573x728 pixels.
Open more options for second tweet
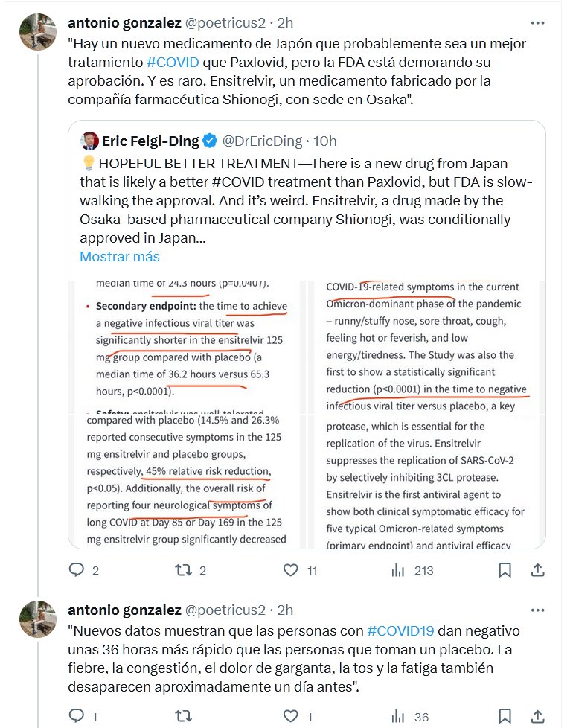(x=537, y=610)
